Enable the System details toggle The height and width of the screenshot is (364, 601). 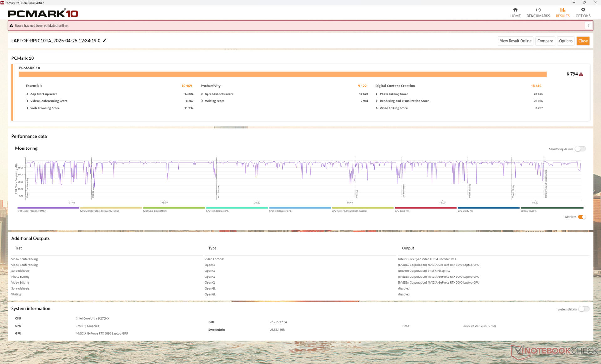[x=584, y=309]
